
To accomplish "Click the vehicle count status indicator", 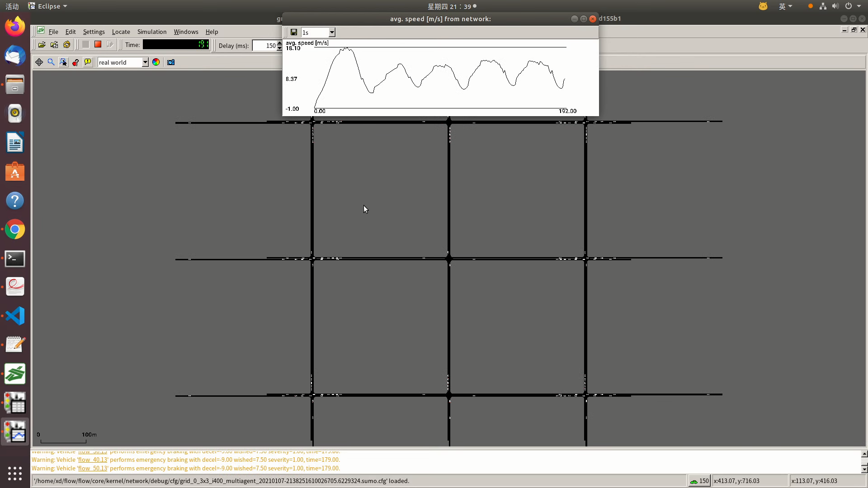I will pos(699,481).
